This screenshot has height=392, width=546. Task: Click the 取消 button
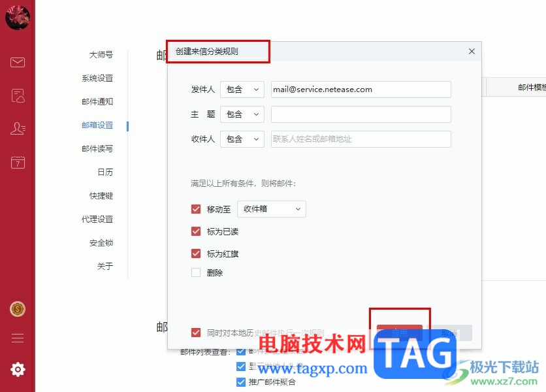tap(449, 333)
